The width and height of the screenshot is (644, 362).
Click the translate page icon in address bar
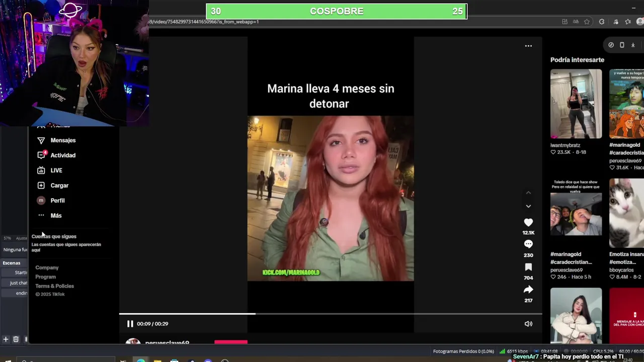pyautogui.click(x=575, y=22)
